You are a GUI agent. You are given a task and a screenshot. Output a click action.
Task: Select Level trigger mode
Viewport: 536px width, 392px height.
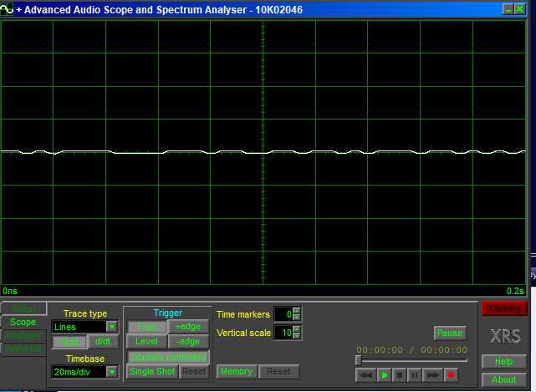pos(147,341)
